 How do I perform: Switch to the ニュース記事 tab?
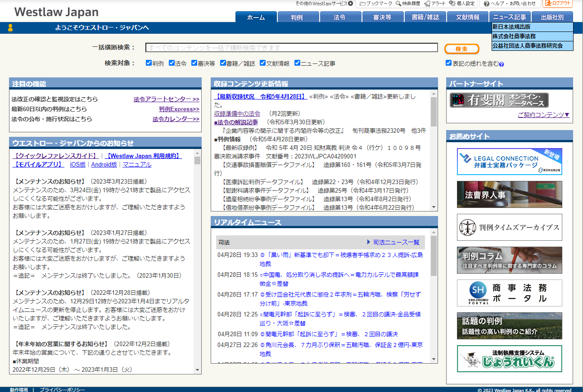pyautogui.click(x=510, y=17)
